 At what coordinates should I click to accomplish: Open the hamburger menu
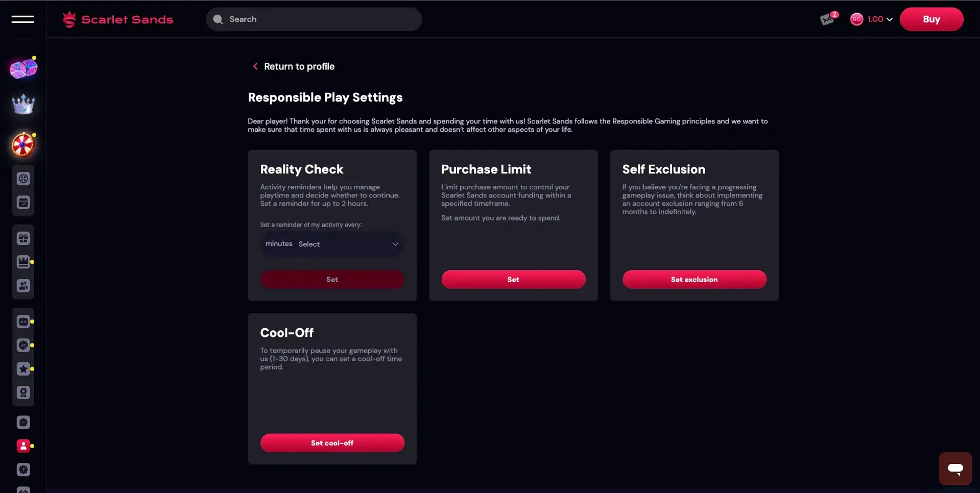click(23, 19)
